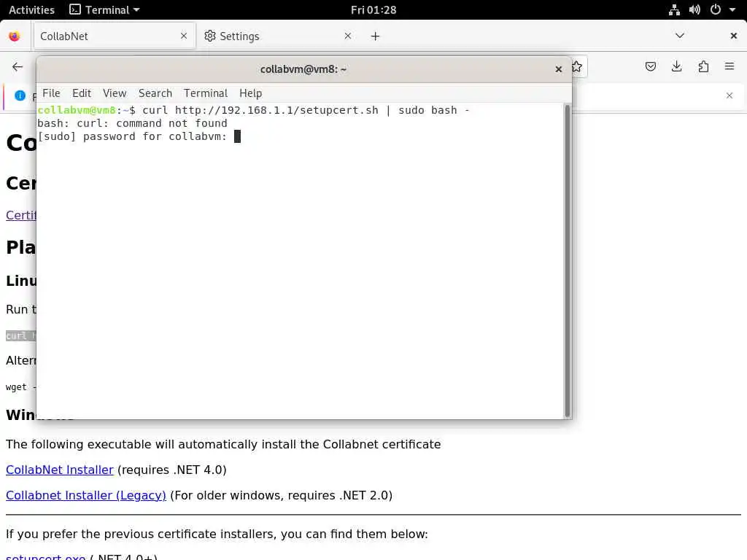Click the terminal vertical scrollbar

(567, 261)
